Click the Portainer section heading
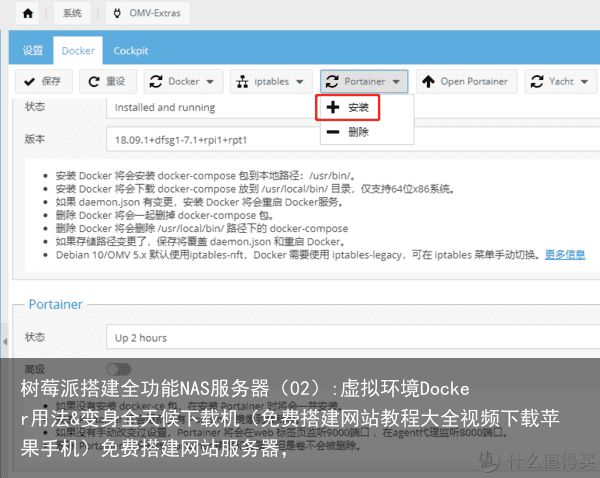The width and height of the screenshot is (600, 478). pos(56,304)
